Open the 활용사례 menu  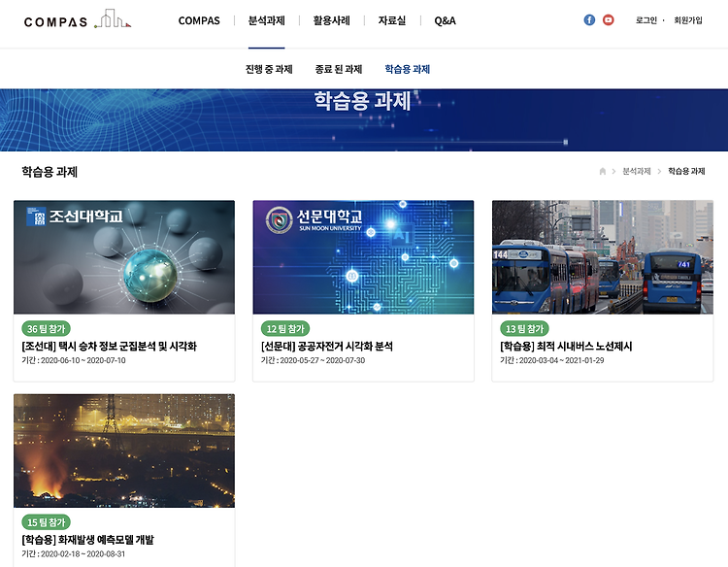pyautogui.click(x=332, y=21)
